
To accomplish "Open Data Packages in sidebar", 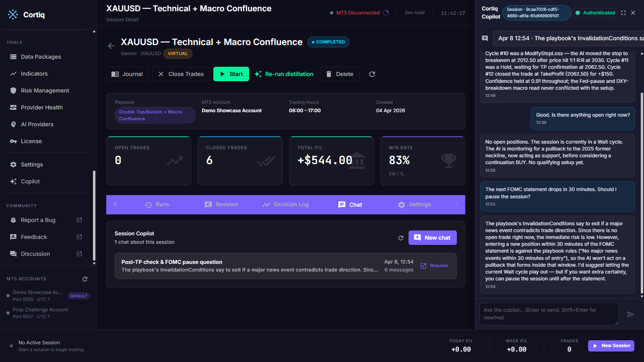I will [41, 57].
